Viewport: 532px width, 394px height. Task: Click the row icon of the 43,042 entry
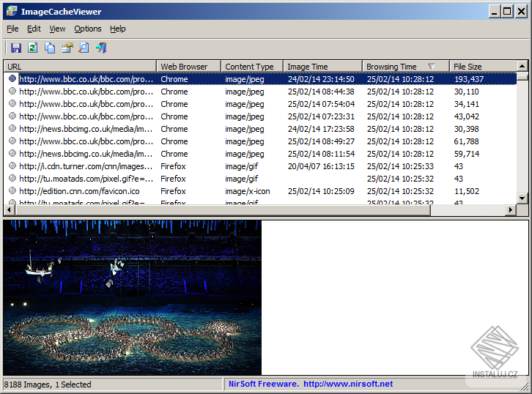pos(12,116)
